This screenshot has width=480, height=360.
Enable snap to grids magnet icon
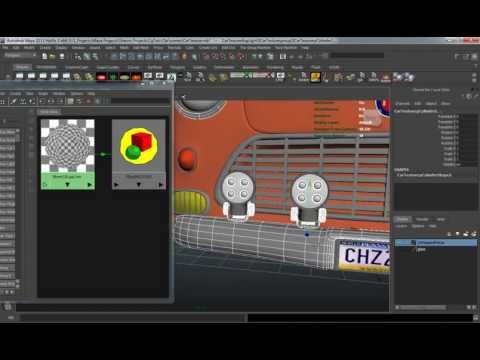point(206,56)
